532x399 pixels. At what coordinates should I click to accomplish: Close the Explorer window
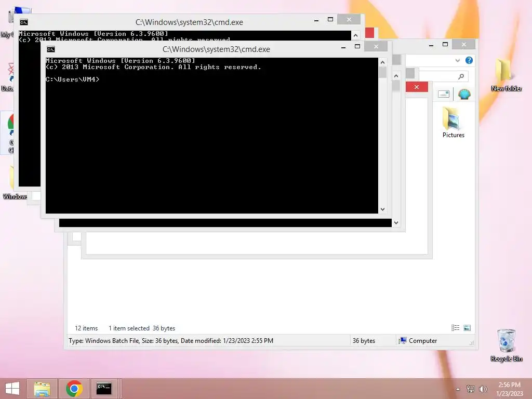[x=464, y=45]
